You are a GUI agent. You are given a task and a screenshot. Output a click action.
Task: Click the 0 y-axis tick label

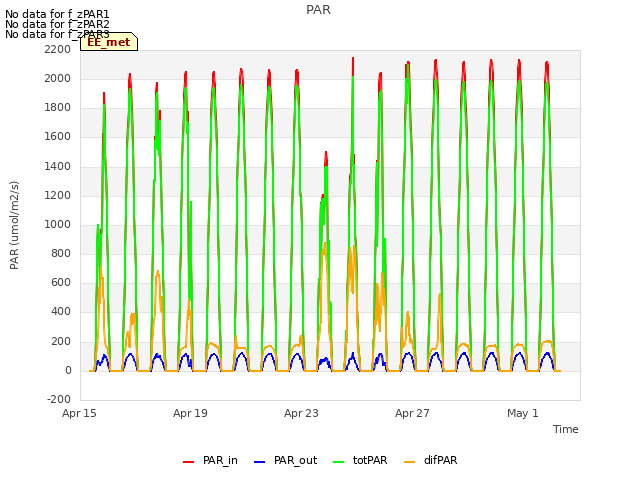pyautogui.click(x=68, y=371)
